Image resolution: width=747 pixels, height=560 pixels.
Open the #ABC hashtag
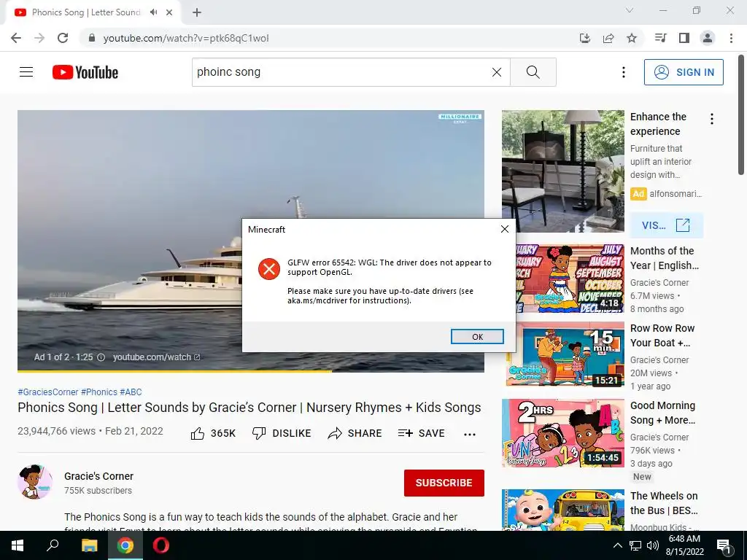click(131, 392)
